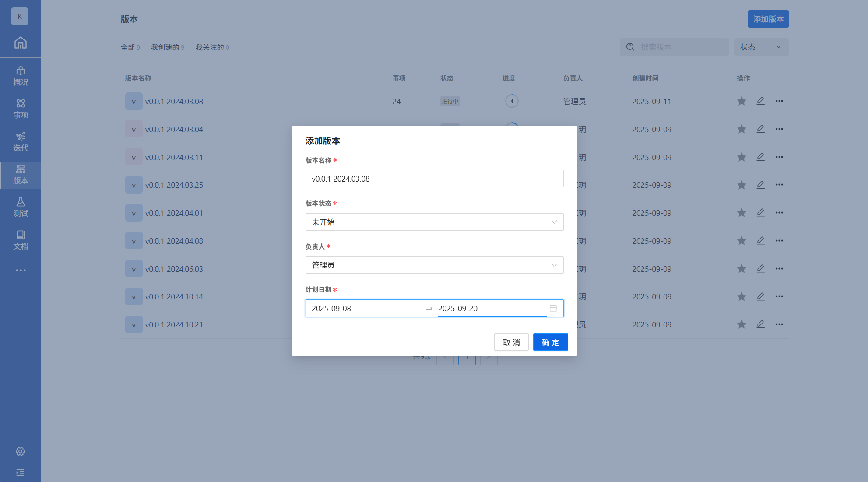Screen dimensions: 868x482
Task: Open the 文档 documents section
Action: 20,240
